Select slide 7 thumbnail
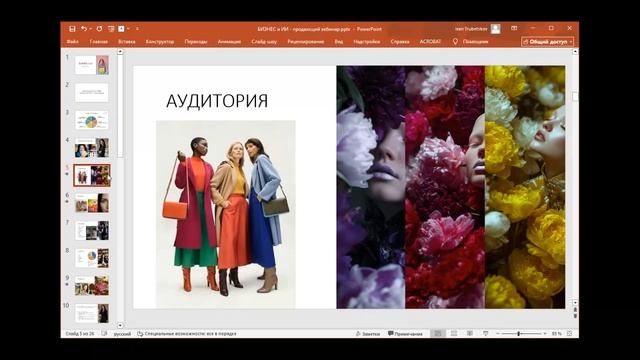640x360 pixels. [x=92, y=231]
